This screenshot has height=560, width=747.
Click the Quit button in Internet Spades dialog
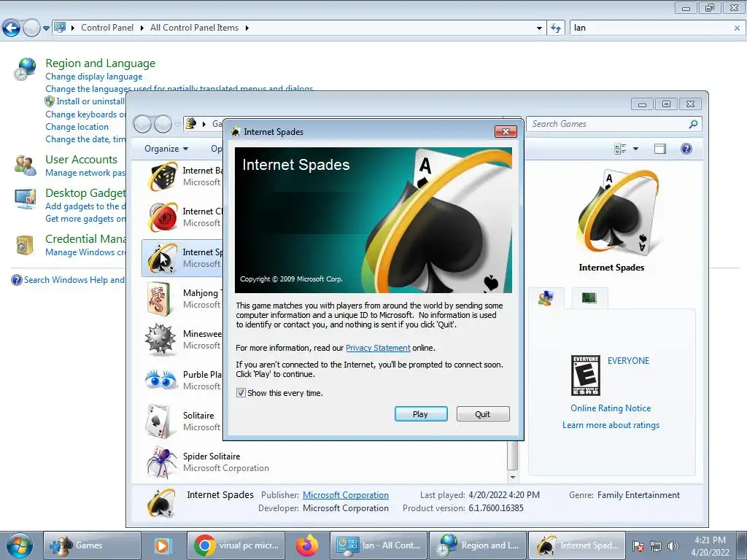tap(483, 414)
